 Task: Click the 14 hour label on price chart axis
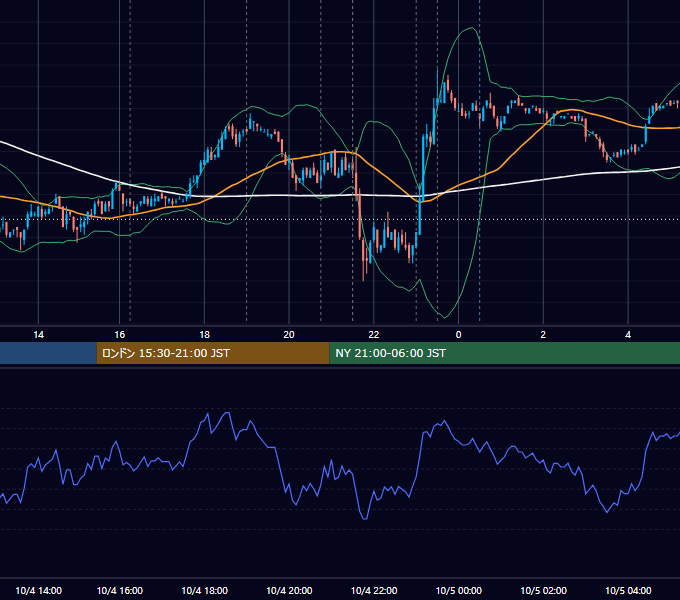[39, 335]
